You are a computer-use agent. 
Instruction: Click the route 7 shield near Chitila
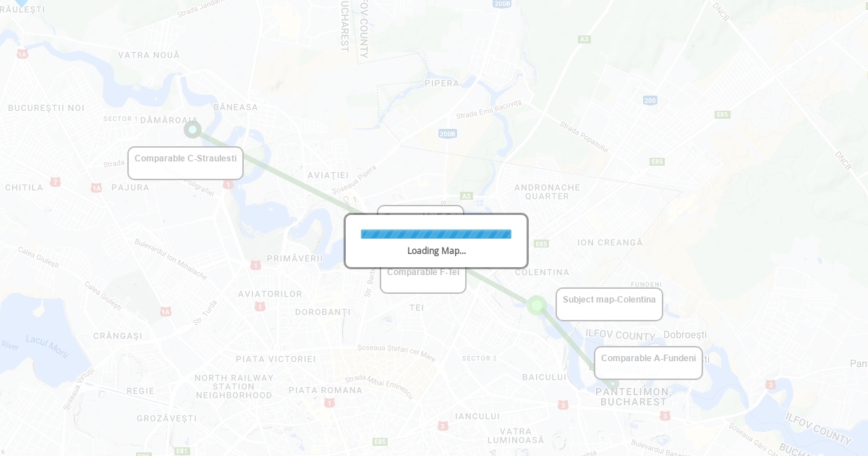point(55,182)
